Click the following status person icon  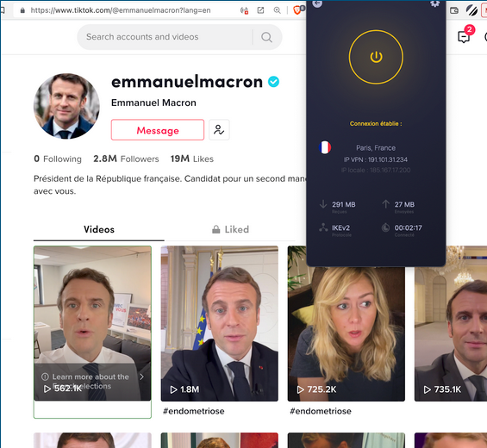[219, 130]
